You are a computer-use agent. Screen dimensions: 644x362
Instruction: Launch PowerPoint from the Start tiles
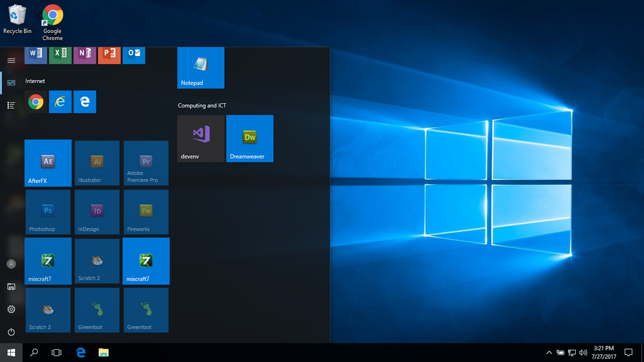[109, 55]
